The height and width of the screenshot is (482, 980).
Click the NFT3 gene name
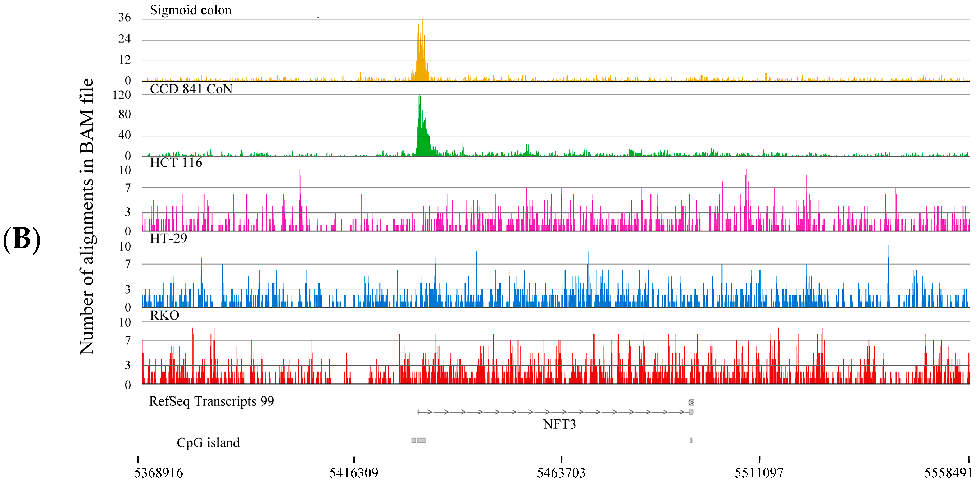coord(559,424)
